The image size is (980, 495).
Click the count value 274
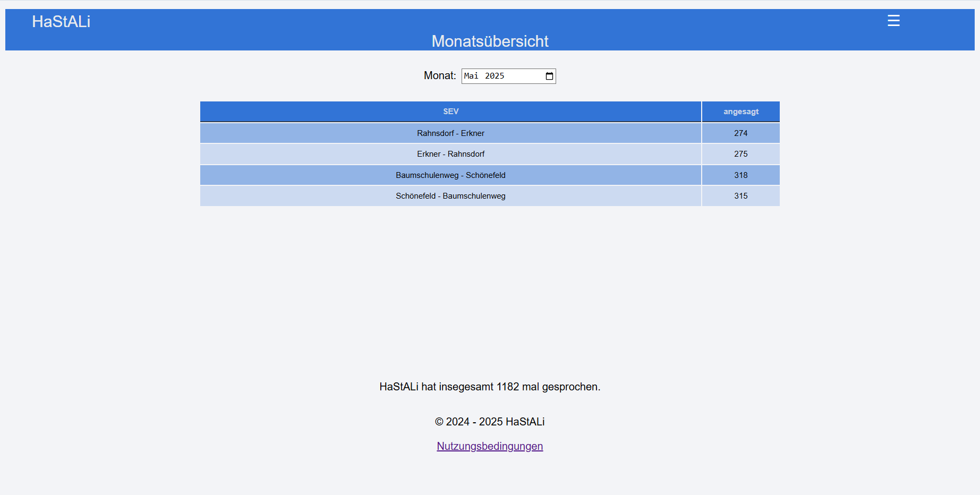(x=740, y=133)
